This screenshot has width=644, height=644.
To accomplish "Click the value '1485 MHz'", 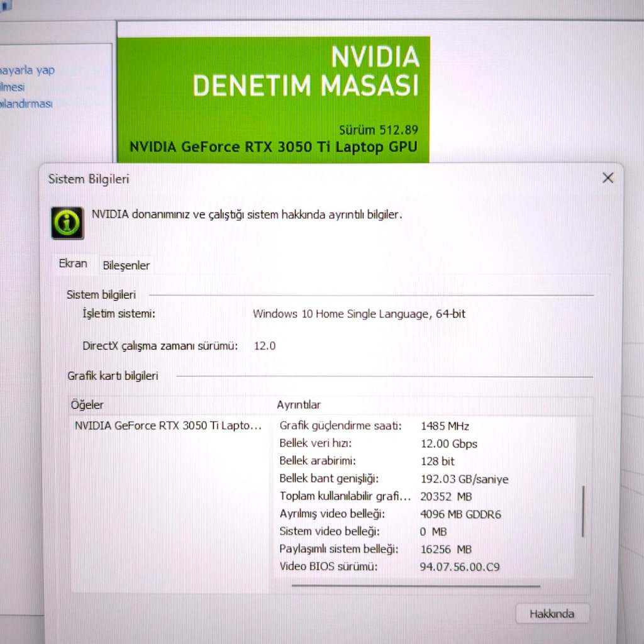I will click(445, 426).
